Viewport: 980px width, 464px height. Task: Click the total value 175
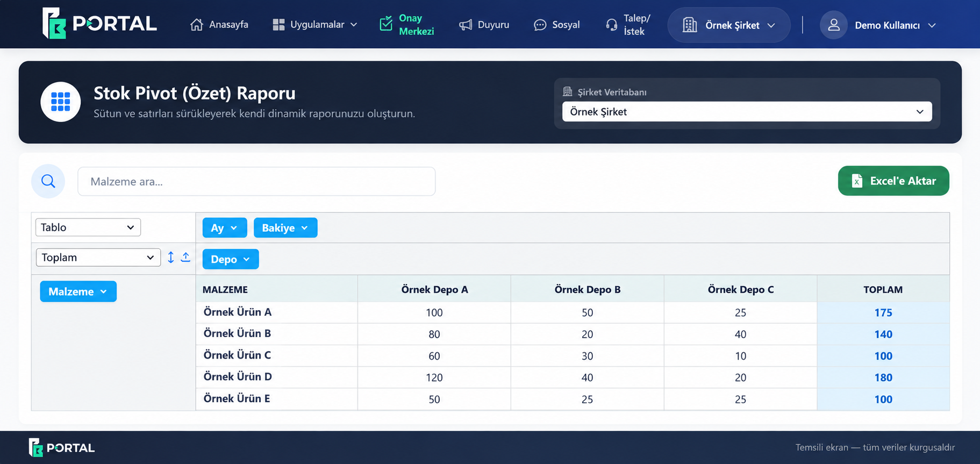[x=883, y=312]
